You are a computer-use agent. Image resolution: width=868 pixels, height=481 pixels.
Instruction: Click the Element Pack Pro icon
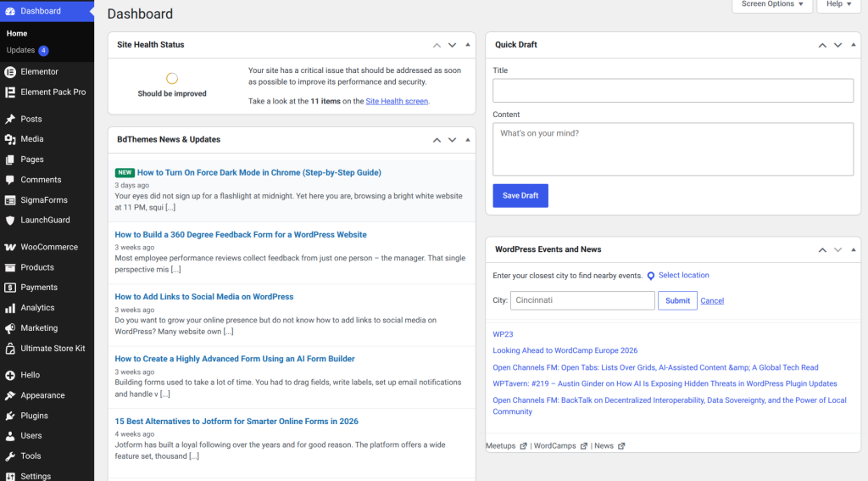pos(10,92)
